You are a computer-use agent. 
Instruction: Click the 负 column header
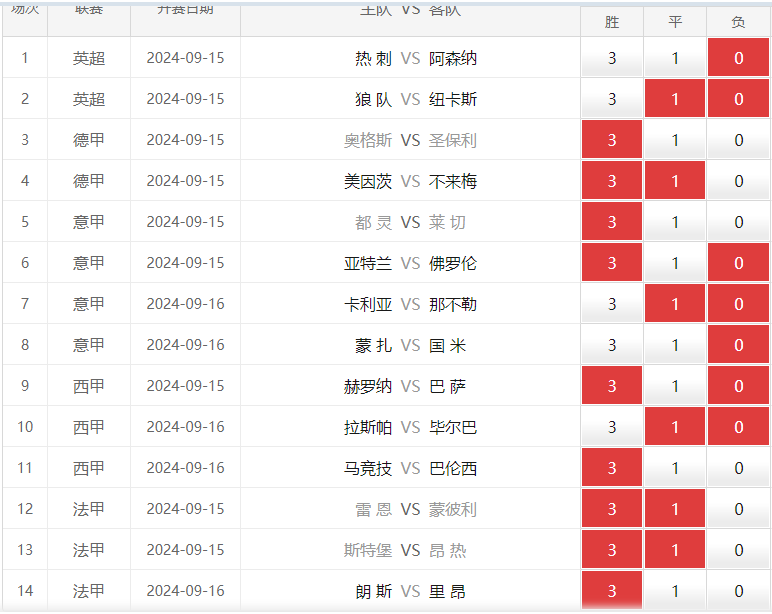point(738,22)
